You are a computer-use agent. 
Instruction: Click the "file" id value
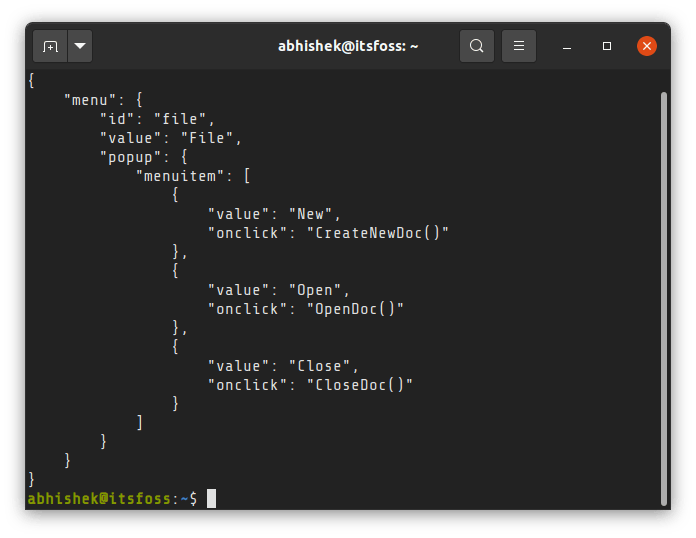[x=180, y=119]
